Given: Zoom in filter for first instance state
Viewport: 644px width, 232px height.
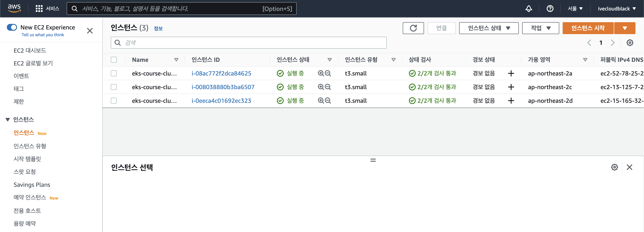Looking at the screenshot, I should point(321,73).
